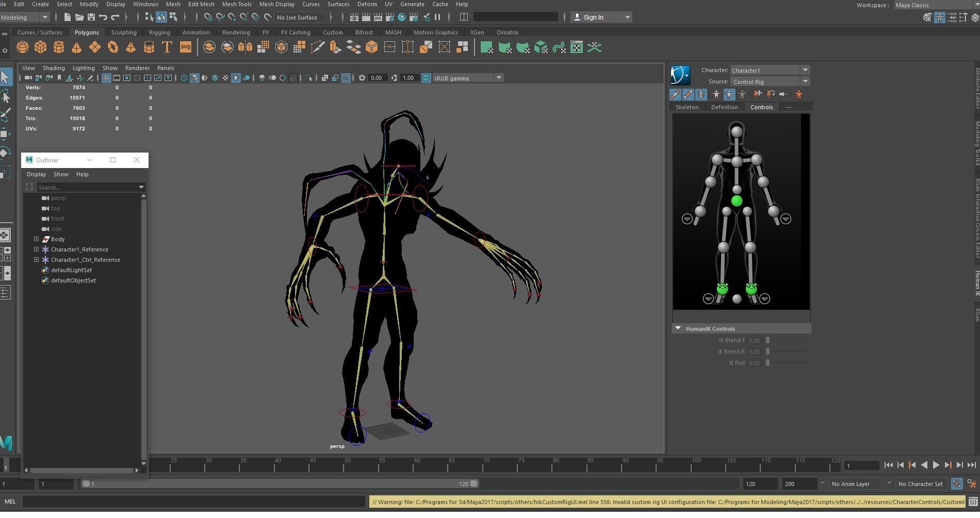Click the full body keying mode icon
The image size is (980, 518).
[x=716, y=94]
